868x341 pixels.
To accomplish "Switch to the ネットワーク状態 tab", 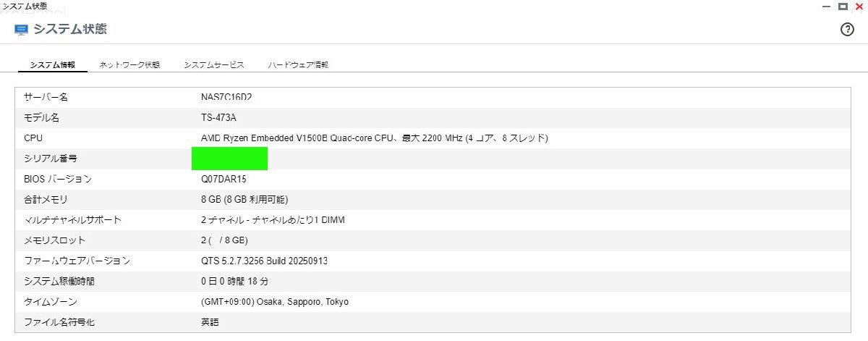I will pos(129,64).
